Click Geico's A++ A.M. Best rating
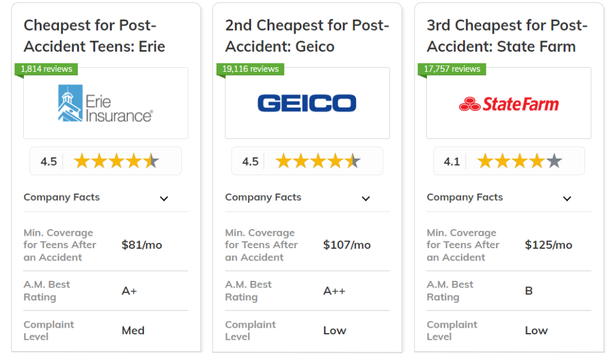Viewport: 616px width, 364px height. pos(334,291)
